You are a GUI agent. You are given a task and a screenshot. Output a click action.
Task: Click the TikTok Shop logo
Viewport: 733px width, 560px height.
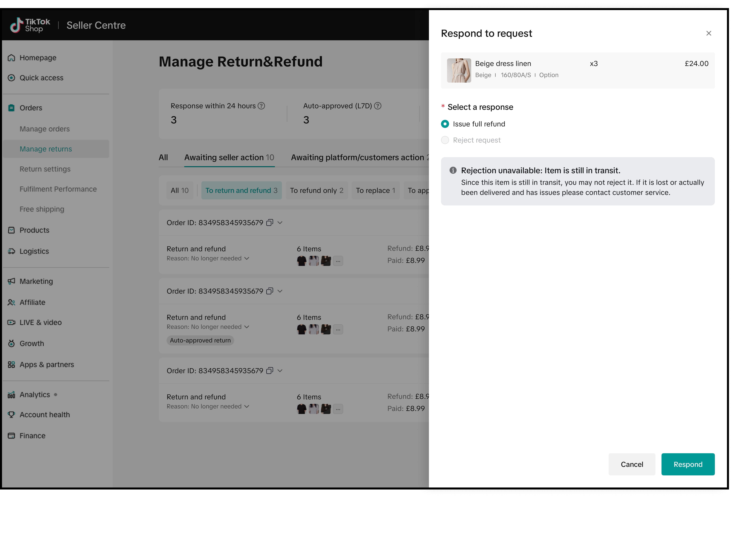click(30, 25)
